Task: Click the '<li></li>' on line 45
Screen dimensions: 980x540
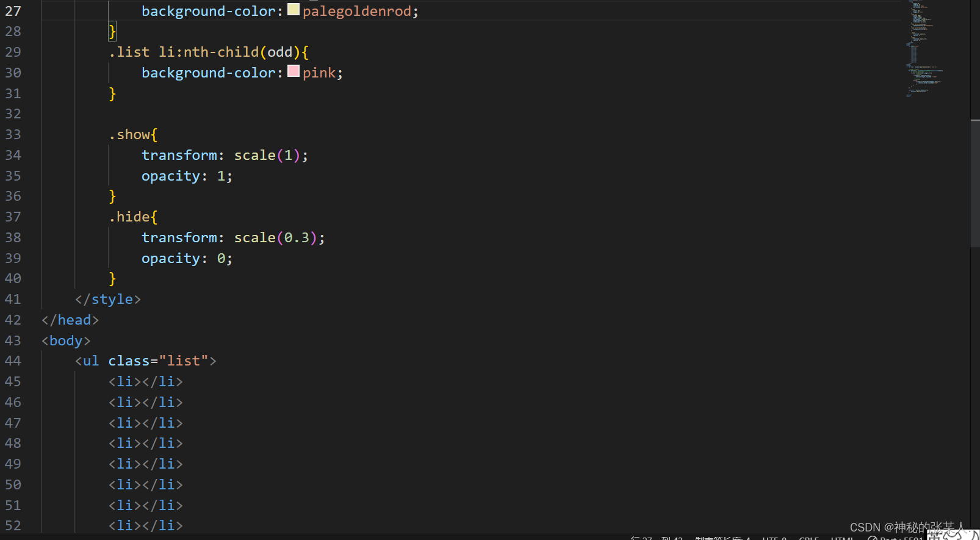Action: point(146,381)
